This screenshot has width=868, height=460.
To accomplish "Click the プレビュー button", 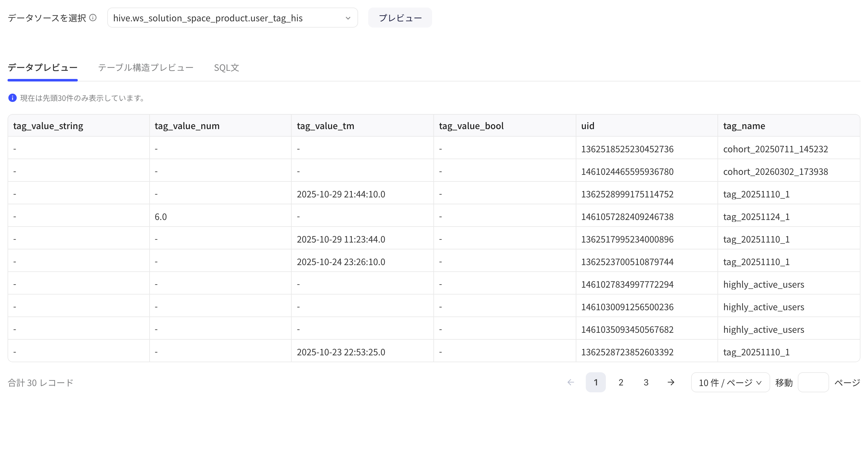I will (x=400, y=18).
